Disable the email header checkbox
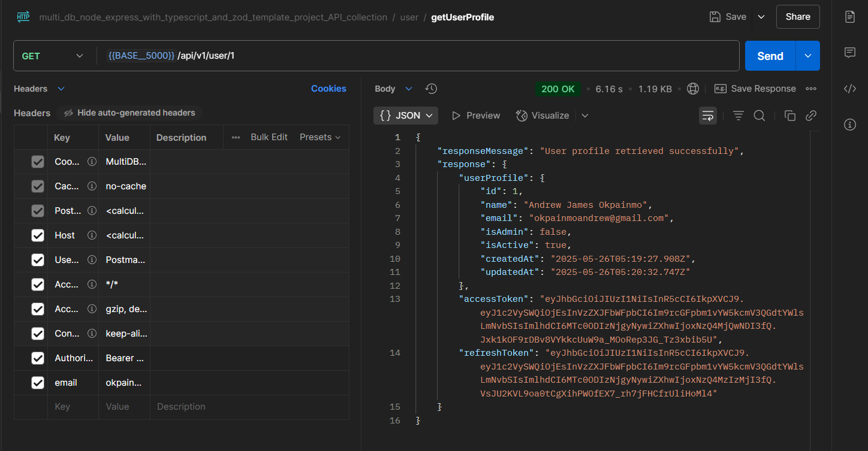The image size is (868, 451). point(38,383)
